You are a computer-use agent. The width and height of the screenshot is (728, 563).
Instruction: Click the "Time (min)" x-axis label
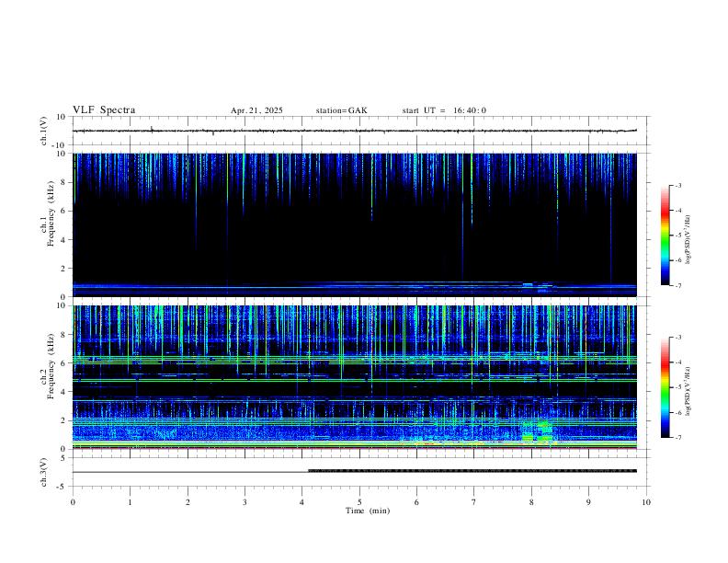[368, 511]
